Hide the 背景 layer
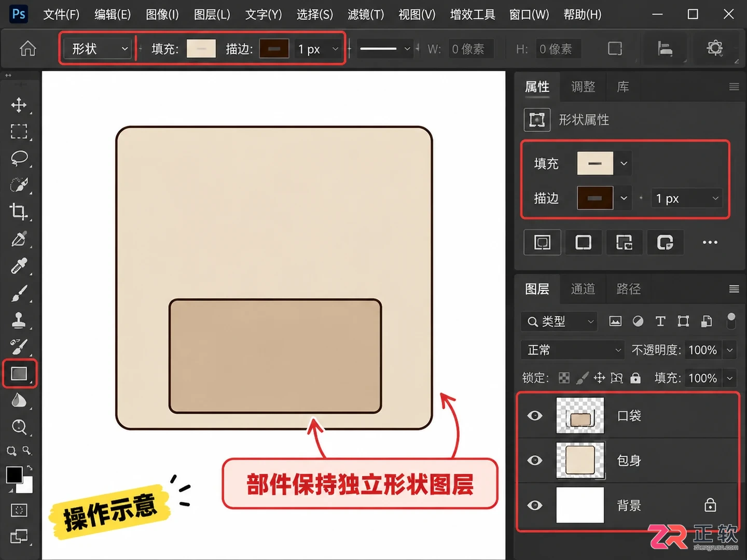The height and width of the screenshot is (560, 747). tap(535, 505)
